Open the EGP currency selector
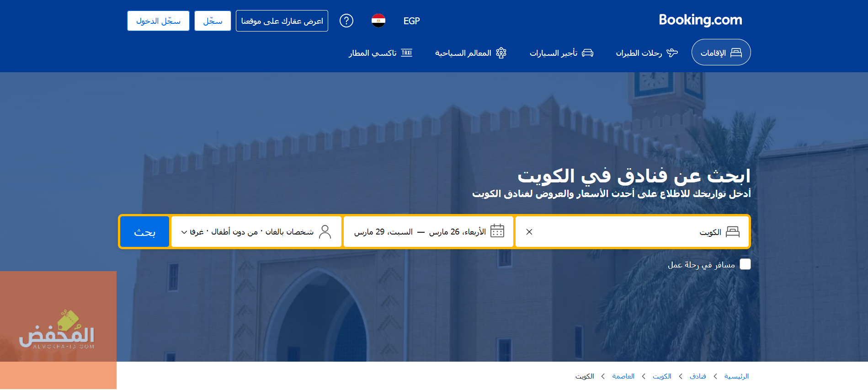 coord(411,21)
